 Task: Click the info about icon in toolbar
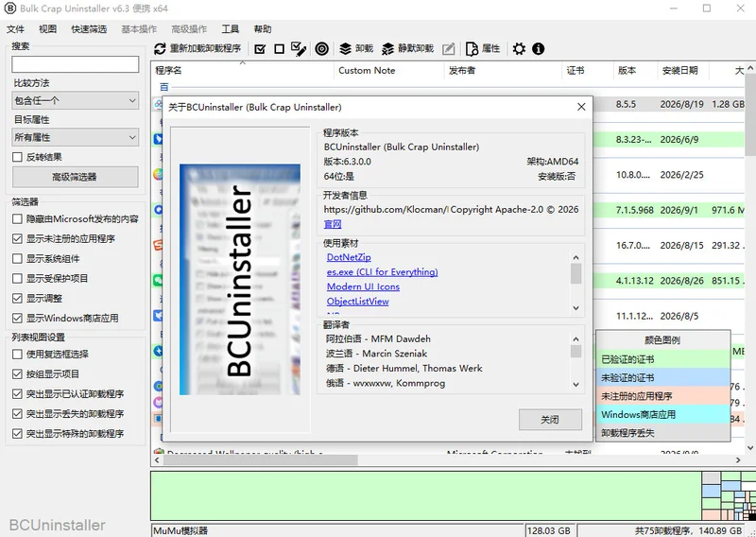(x=538, y=49)
